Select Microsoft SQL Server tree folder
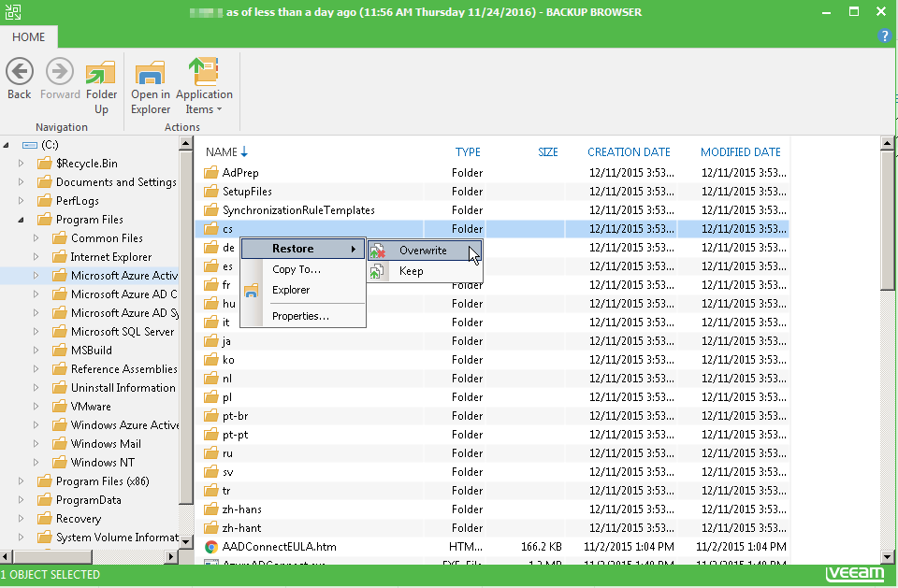Screen dimensions: 898x588 122,332
